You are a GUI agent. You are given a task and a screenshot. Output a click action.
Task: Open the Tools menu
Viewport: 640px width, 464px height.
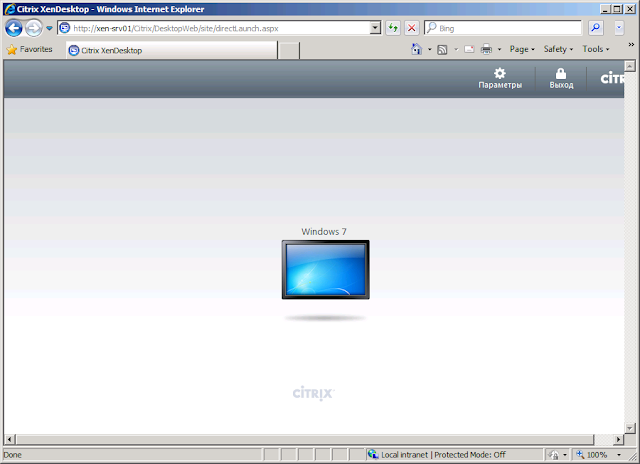(596, 49)
